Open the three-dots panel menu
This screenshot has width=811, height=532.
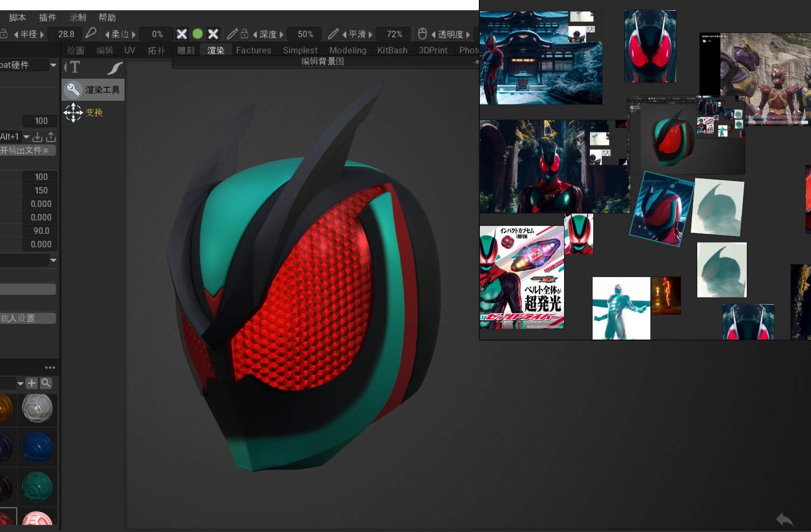point(50,368)
